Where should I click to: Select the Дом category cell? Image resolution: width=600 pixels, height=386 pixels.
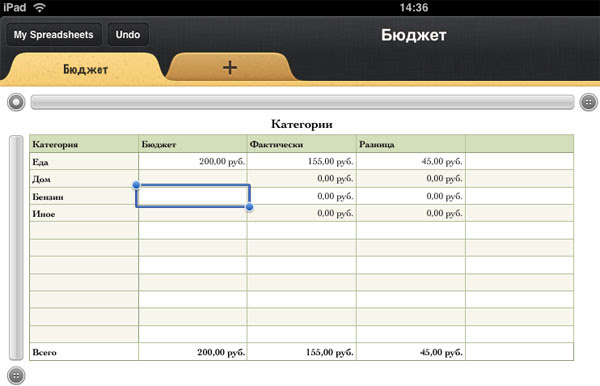coord(84,179)
